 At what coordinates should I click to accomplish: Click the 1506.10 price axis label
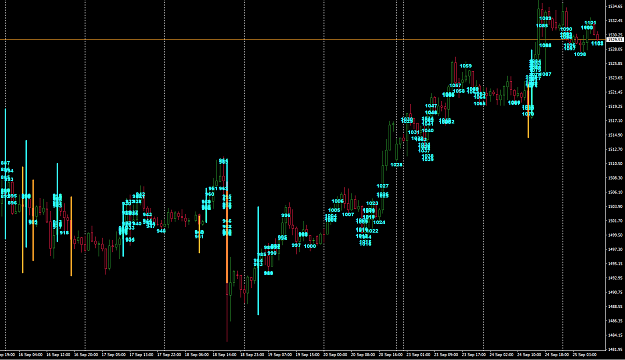point(616,192)
